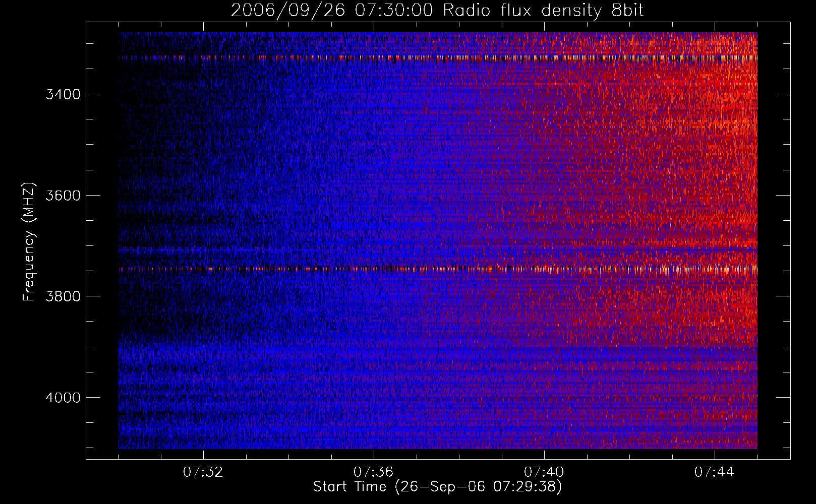This screenshot has width=816, height=504.
Task: Click the 07:44 time axis label
Action: point(715,472)
